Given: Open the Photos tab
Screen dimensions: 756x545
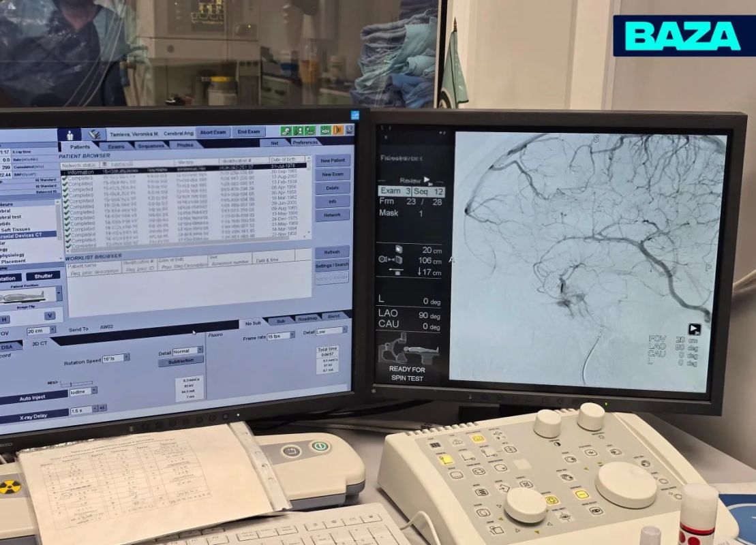Looking at the screenshot, I should (185, 145).
